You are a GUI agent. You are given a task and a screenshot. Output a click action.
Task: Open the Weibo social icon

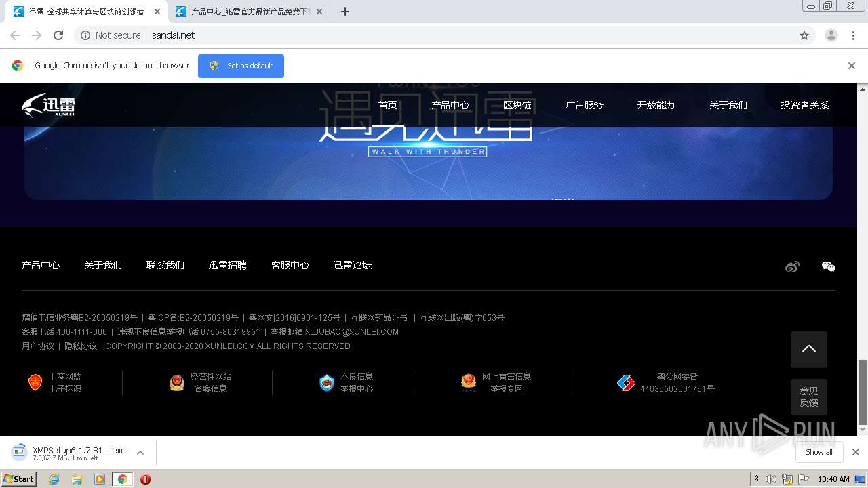[792, 267]
